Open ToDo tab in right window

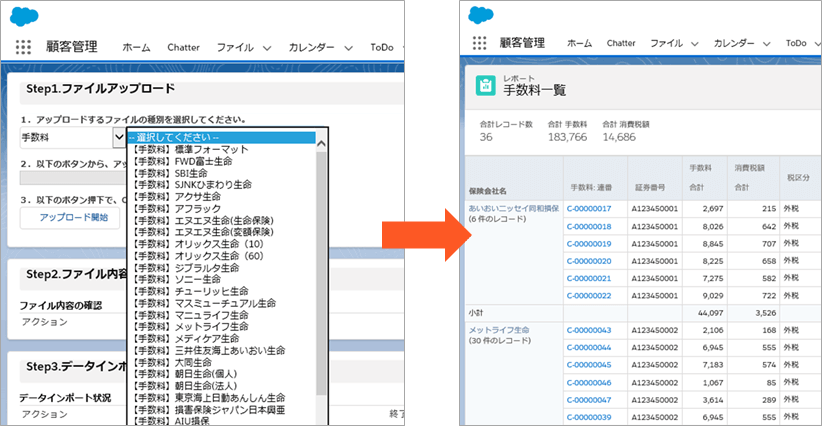[796, 43]
